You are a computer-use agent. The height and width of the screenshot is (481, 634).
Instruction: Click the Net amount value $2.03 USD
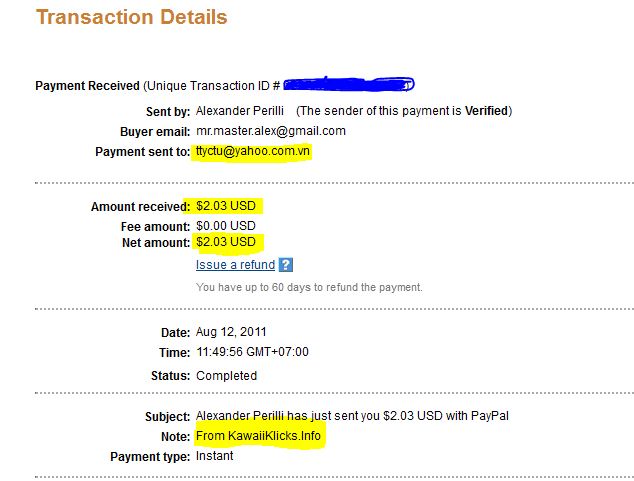(x=226, y=243)
